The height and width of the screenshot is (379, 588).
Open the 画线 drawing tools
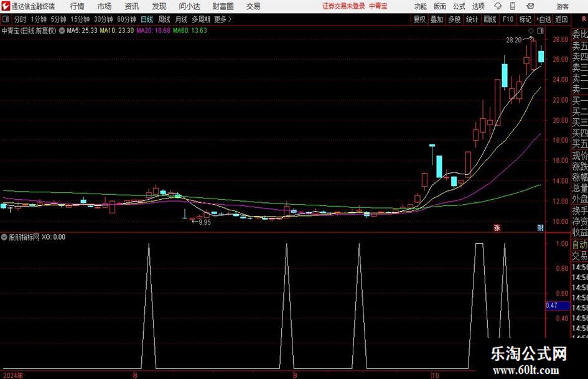[490, 19]
